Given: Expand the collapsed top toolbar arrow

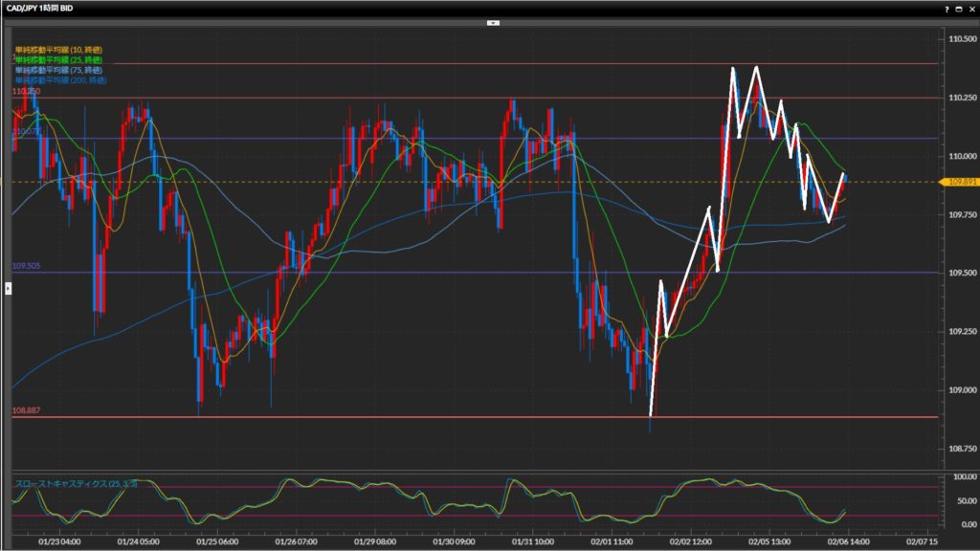Looking at the screenshot, I should pos(493,21).
